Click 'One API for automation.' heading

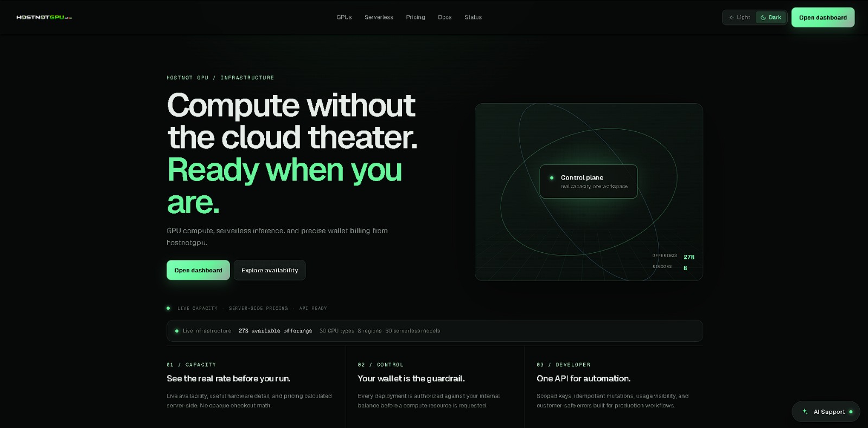point(583,379)
